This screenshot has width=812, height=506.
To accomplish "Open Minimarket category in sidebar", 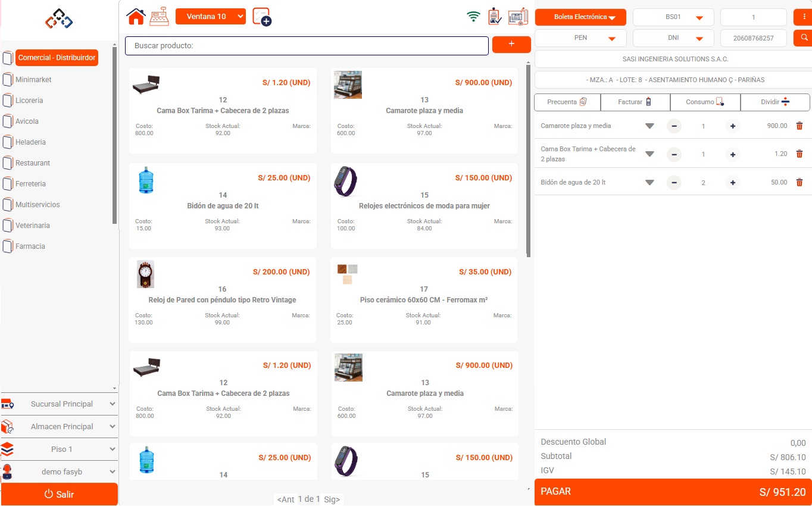I will coord(33,79).
